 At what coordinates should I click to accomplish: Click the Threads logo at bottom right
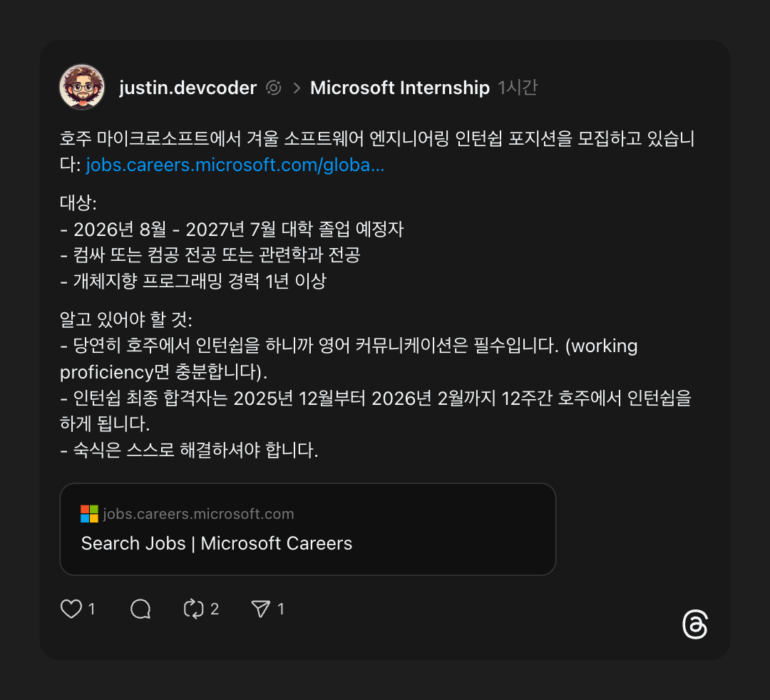[x=695, y=624]
